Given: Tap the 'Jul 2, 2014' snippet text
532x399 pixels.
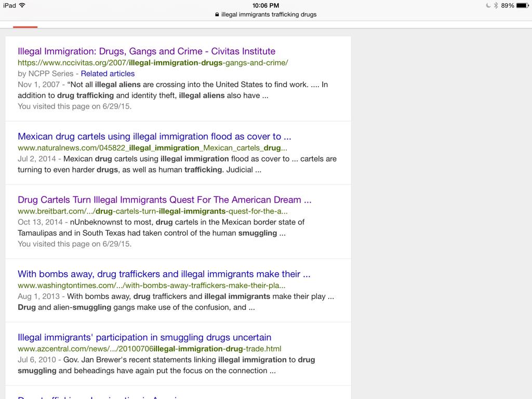Looking at the screenshot, I should pos(177,164).
